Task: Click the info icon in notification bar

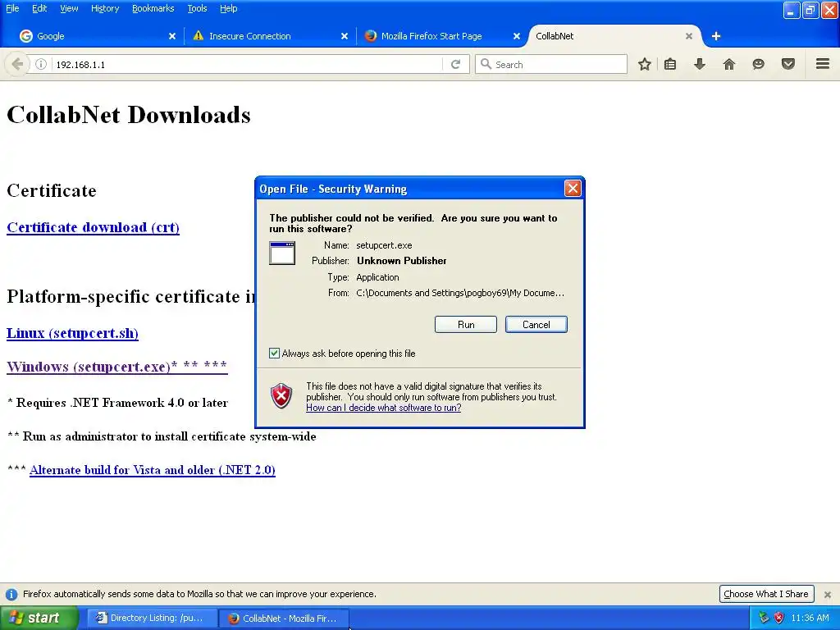Action: 11,594
